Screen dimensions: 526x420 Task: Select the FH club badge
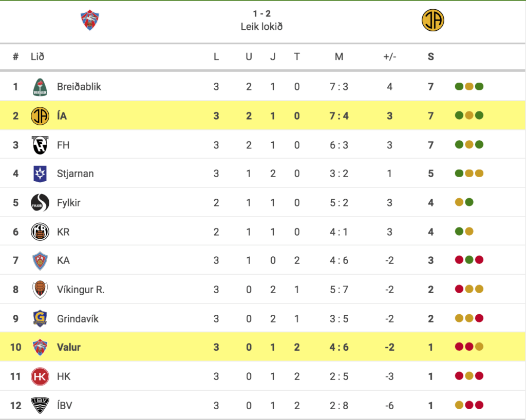(40, 145)
